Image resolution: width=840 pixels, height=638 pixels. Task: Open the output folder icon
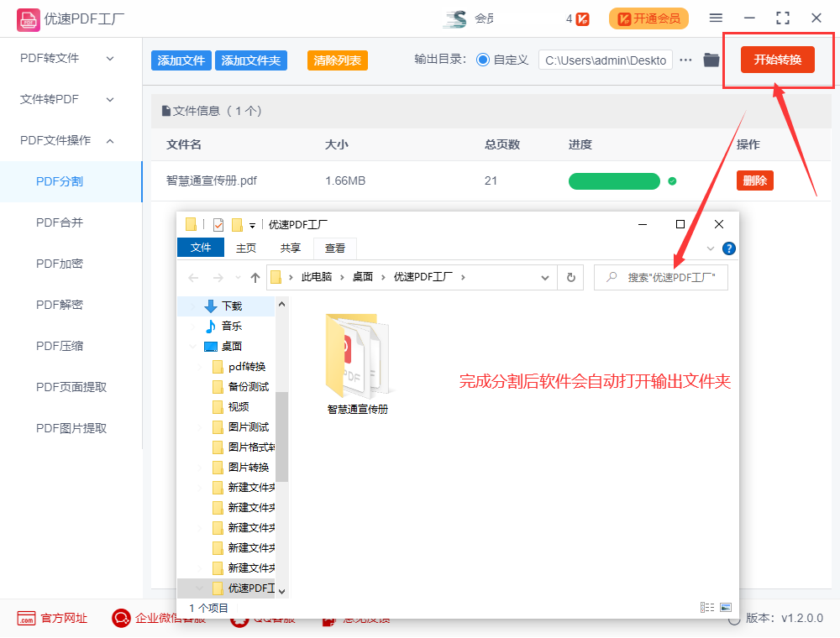pos(711,60)
